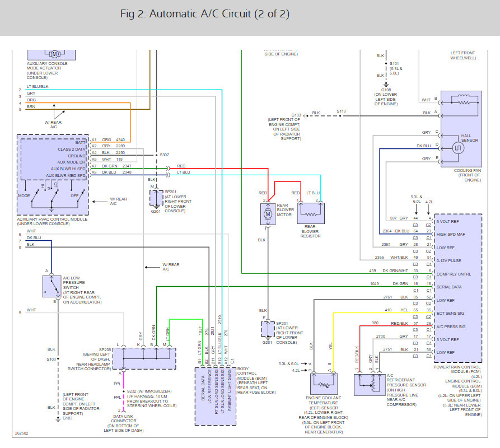Click the REAR BLOWER RESISTOR label
Image resolution: width=500 pixels, height=448 pixels.
[x=310, y=231]
